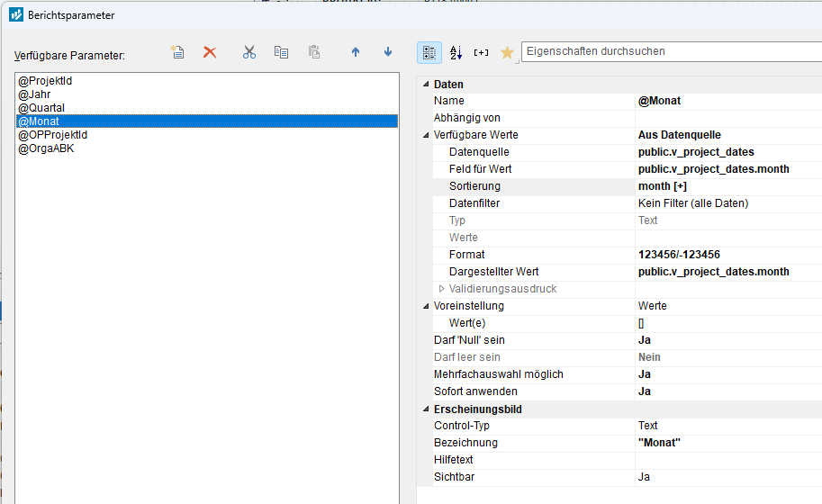Sort properties alphabetically with the A-Z icon
822x504 pixels.
click(456, 52)
